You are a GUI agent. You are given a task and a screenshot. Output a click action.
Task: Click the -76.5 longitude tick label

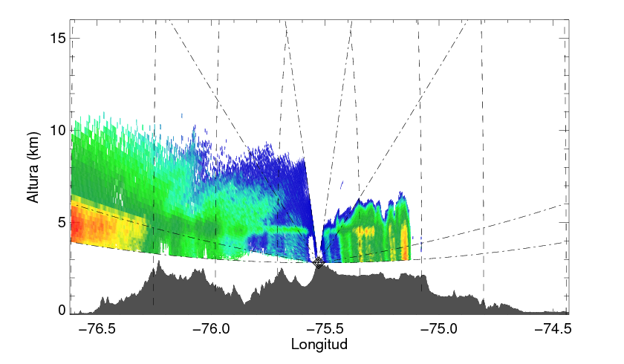[x=97, y=329]
